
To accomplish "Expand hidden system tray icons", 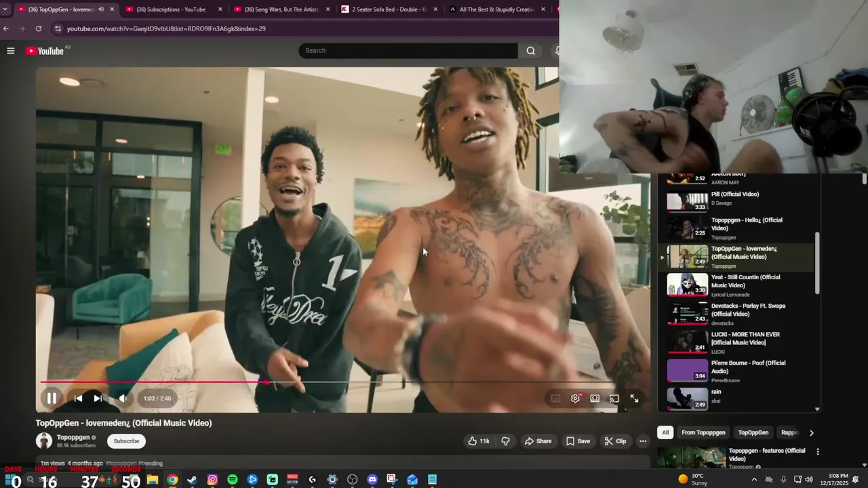I will (754, 480).
